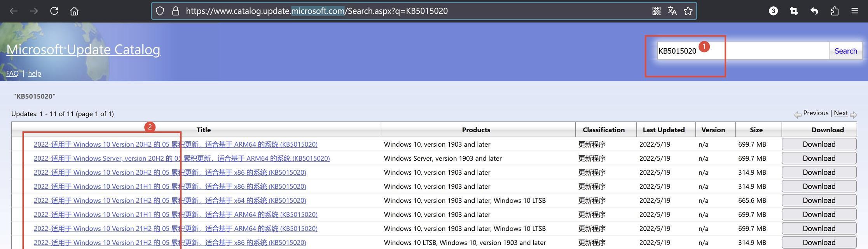Screen dimensions: 868x249
Task: Sort by the Size column header
Action: click(756, 130)
